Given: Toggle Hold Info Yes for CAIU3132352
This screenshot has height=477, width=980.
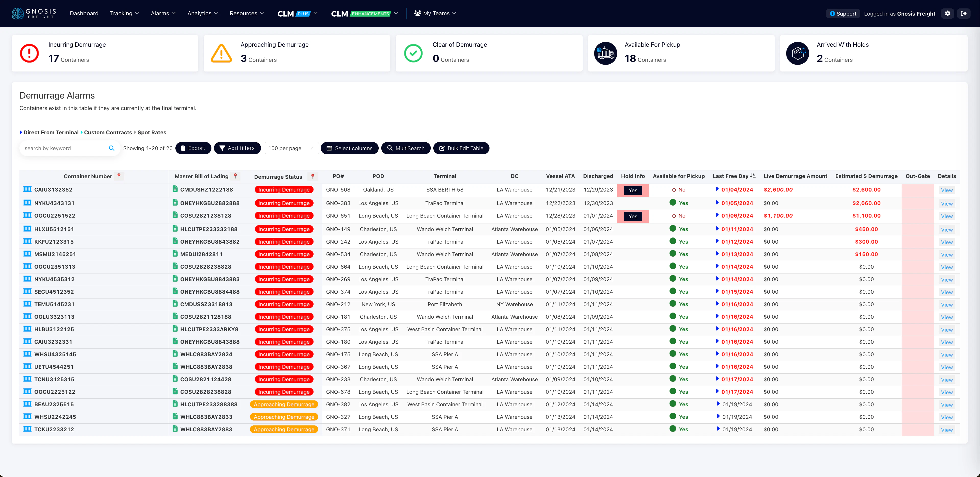Looking at the screenshot, I should pos(633,190).
